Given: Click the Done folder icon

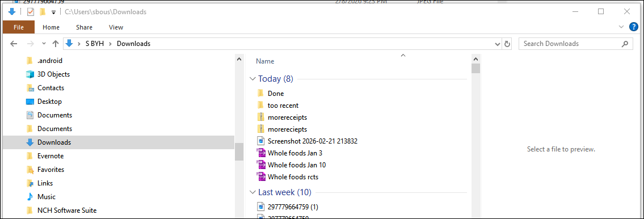Looking at the screenshot, I should tap(260, 94).
